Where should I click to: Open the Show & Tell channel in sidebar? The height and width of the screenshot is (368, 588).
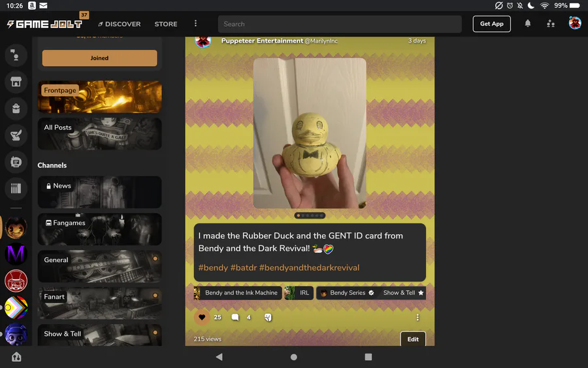point(99,335)
